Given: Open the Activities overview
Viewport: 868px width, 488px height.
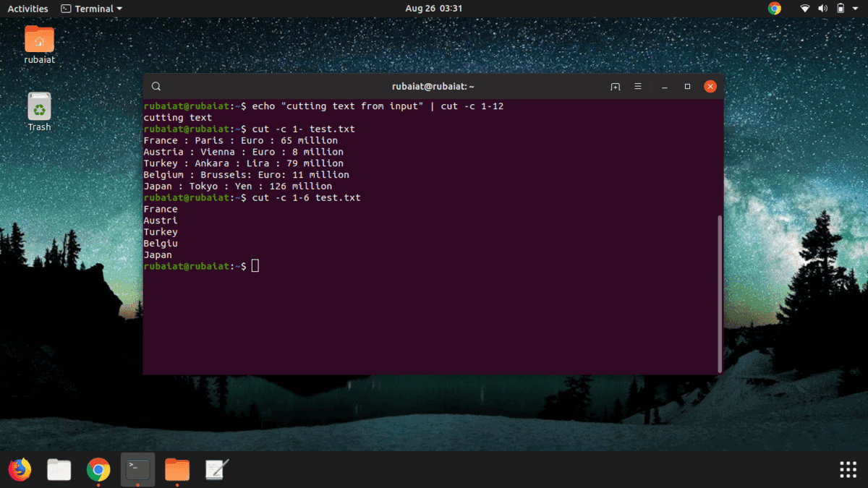Looking at the screenshot, I should (27, 8).
